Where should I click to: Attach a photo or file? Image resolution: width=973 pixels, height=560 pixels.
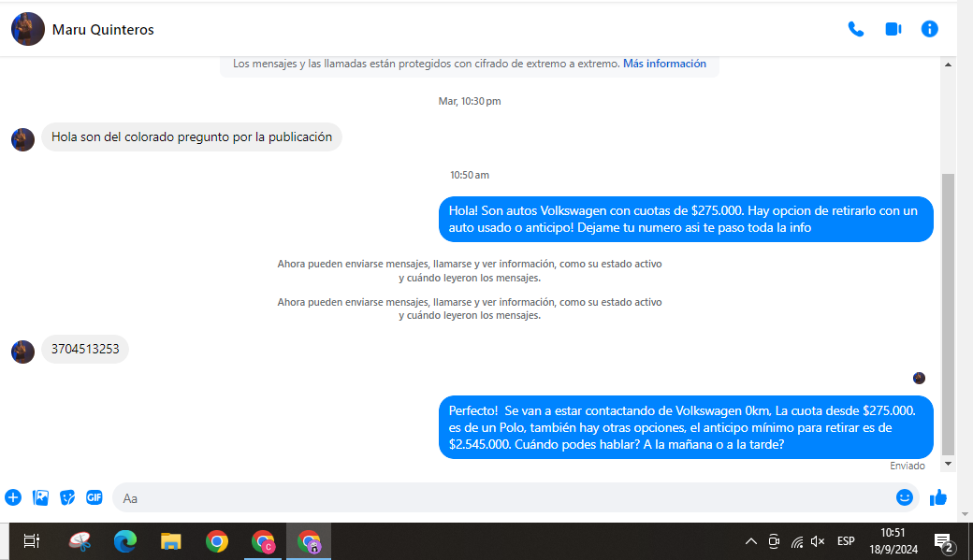[x=40, y=497]
